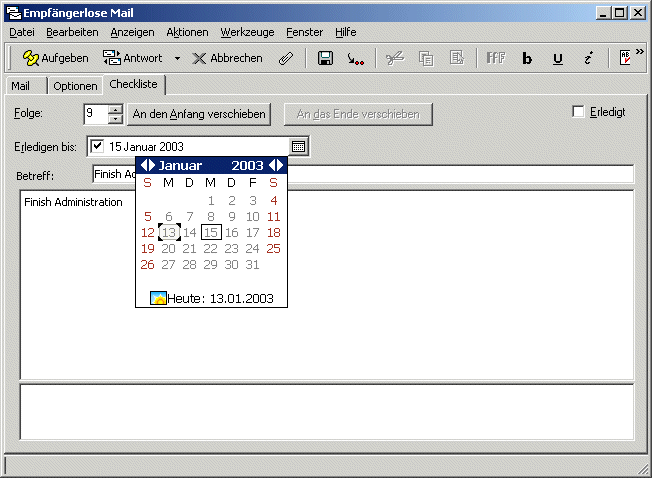
Task: Click the spell check icon
Action: pyautogui.click(x=625, y=58)
